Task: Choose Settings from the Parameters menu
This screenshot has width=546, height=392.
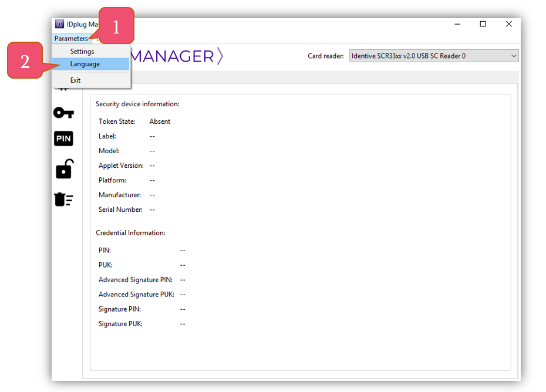Action: tap(82, 52)
